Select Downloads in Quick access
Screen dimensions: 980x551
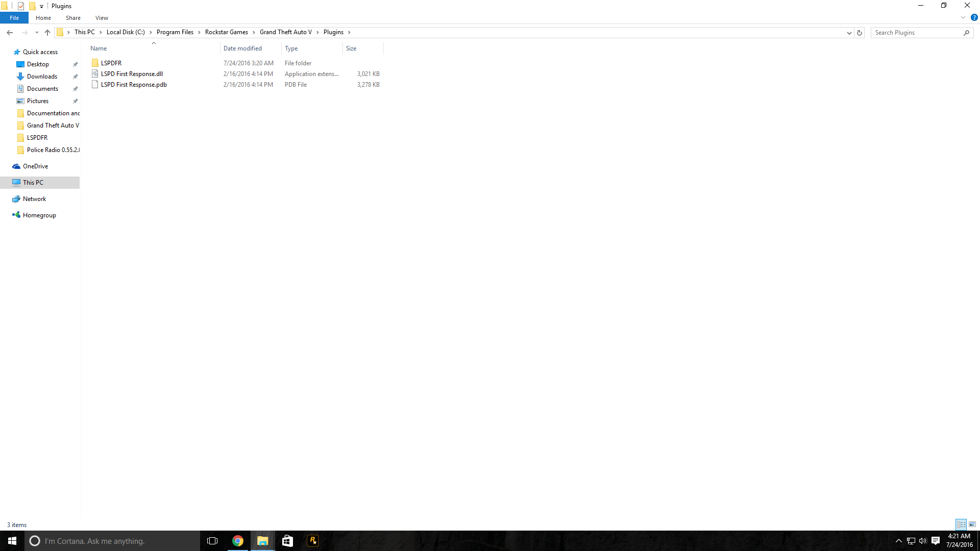pyautogui.click(x=42, y=77)
